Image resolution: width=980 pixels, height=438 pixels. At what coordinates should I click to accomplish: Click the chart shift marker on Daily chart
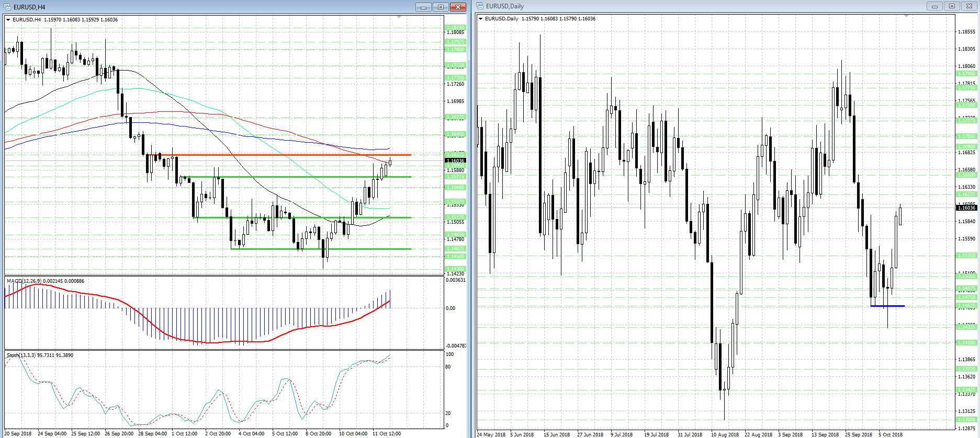[x=907, y=16]
